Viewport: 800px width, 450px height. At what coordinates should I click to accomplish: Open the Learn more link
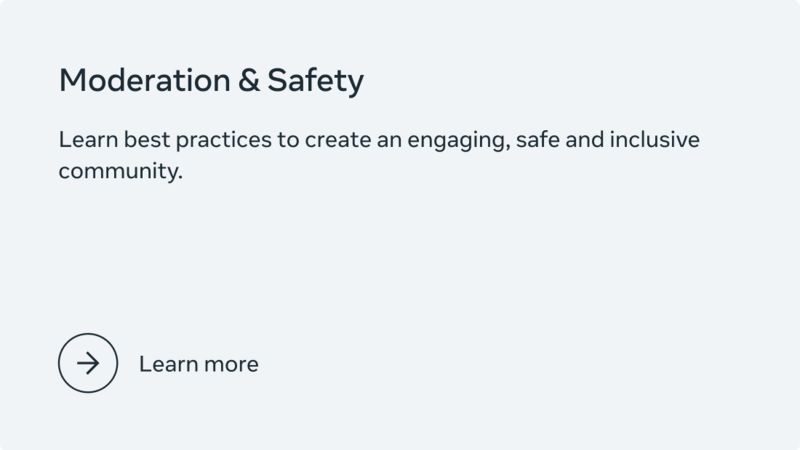click(x=198, y=364)
